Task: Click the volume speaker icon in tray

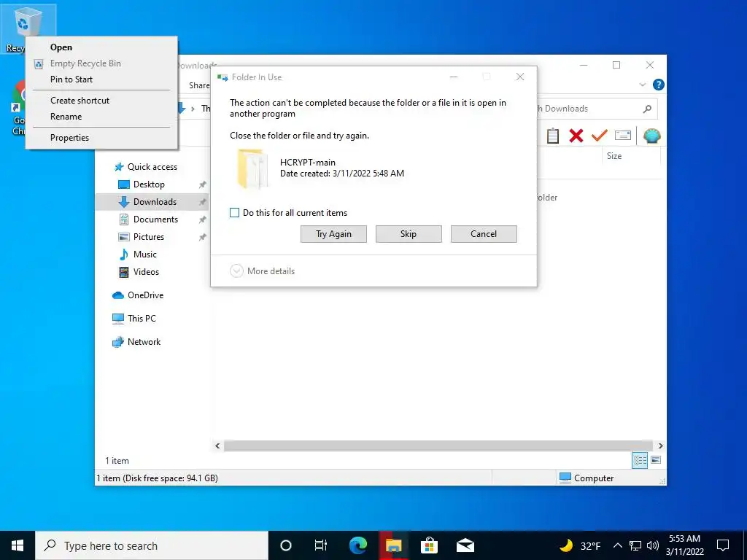Action: click(653, 545)
